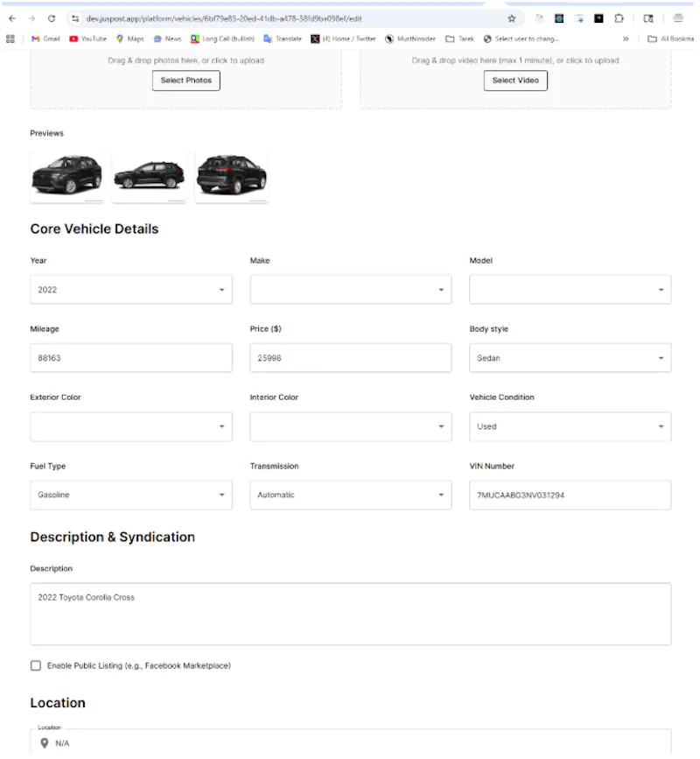
Task: Click the Description text area
Action: point(351,614)
